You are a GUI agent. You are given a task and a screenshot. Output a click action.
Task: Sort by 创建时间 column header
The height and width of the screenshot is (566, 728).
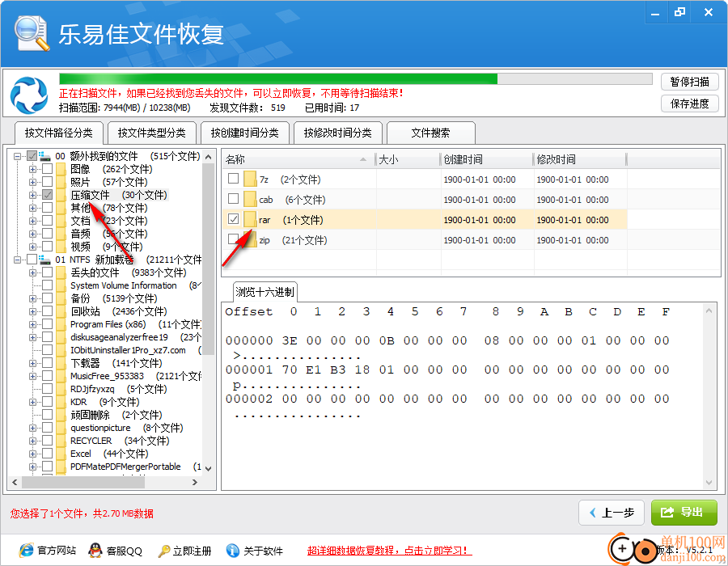coord(485,159)
